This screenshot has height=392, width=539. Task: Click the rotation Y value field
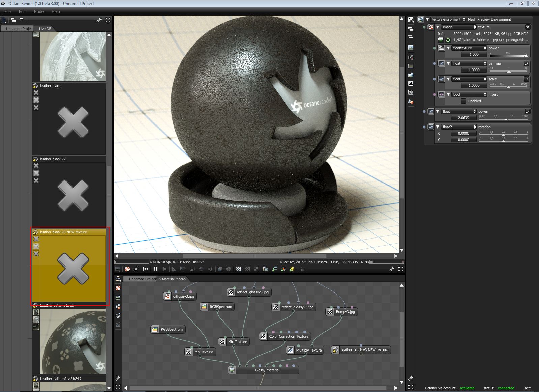(463, 140)
